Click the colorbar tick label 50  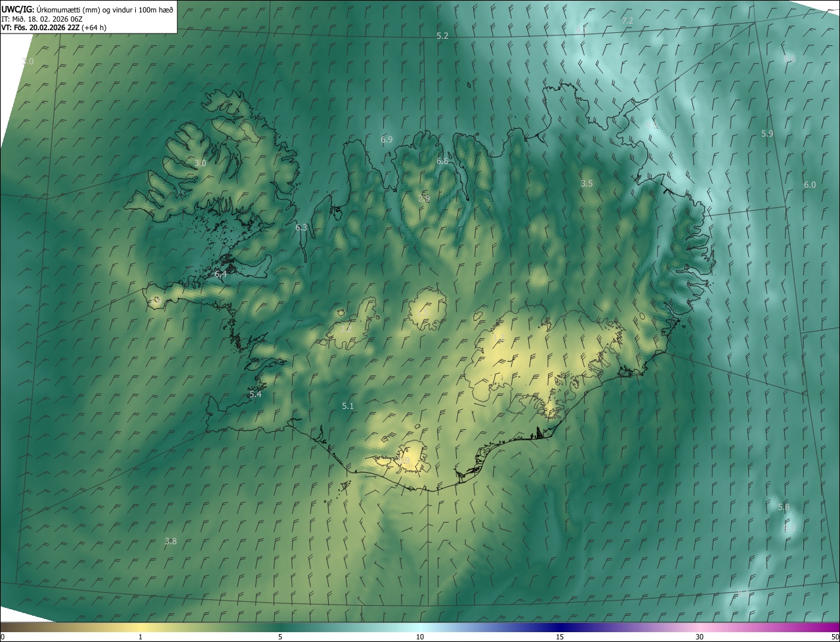(835, 637)
